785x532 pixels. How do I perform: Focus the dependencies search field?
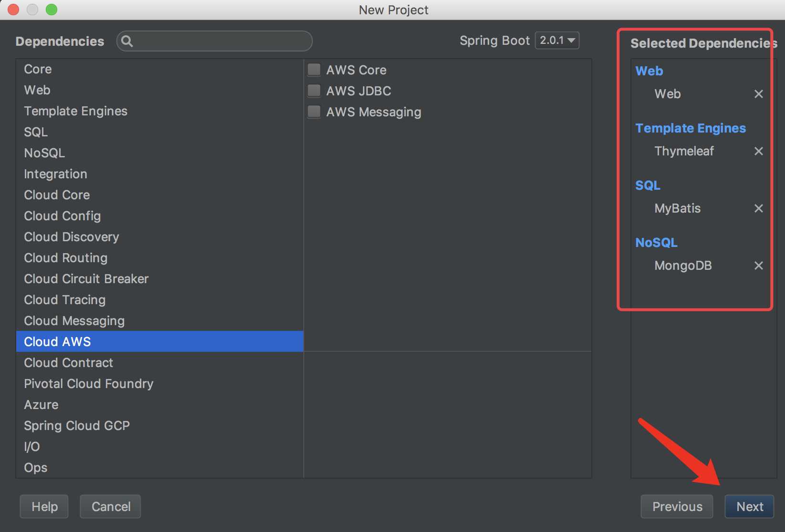(215, 41)
